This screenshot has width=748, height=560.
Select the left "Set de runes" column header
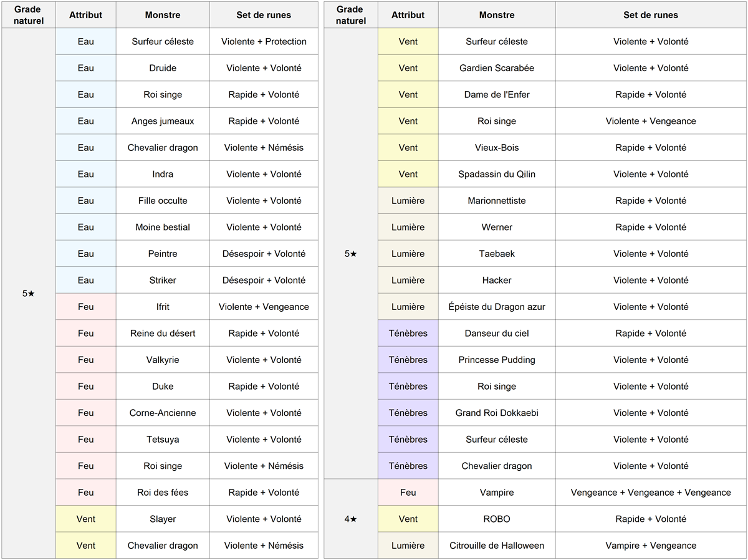pyautogui.click(x=264, y=15)
